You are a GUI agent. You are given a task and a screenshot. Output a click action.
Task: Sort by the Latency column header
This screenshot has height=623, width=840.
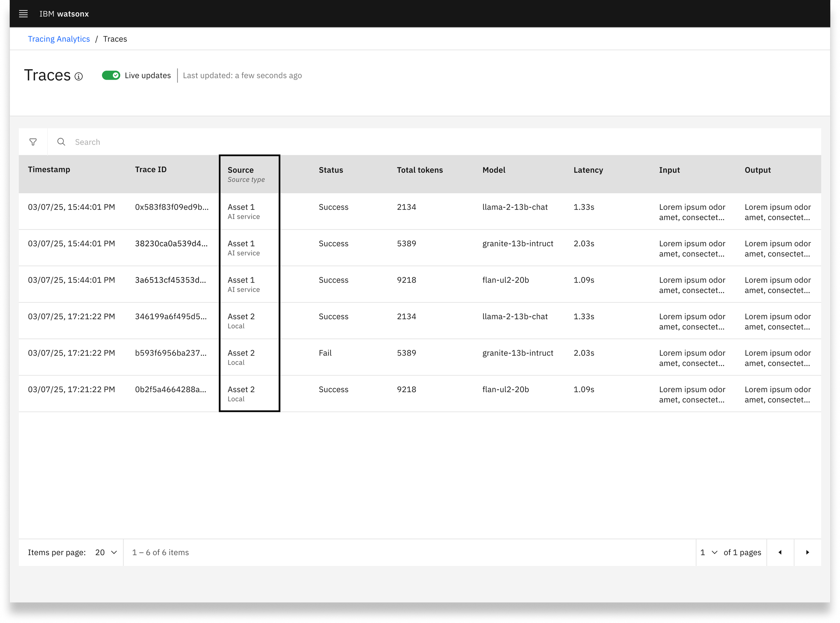(588, 170)
